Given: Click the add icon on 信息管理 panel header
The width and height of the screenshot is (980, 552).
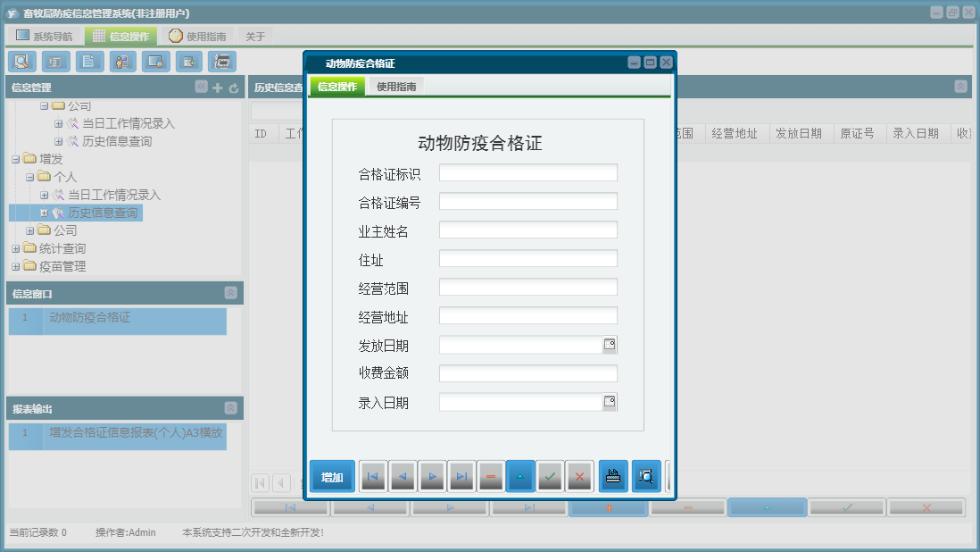Looking at the screenshot, I should [x=219, y=87].
